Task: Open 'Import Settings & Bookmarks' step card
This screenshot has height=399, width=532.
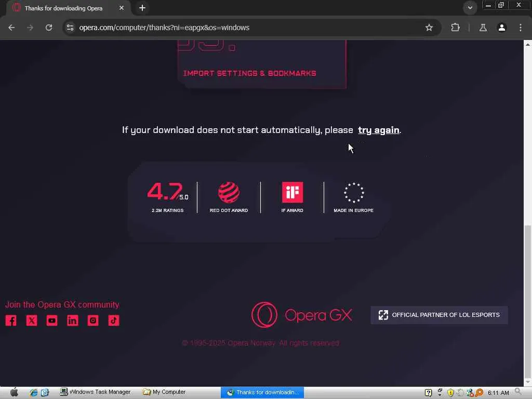Action: click(x=262, y=64)
